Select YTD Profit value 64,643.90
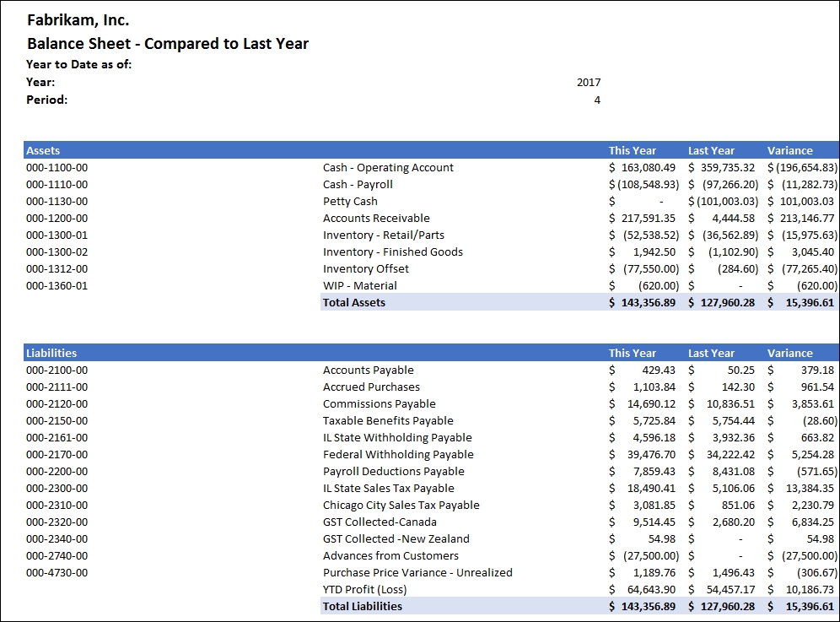Viewport: 840px width, 622px height. [651, 590]
